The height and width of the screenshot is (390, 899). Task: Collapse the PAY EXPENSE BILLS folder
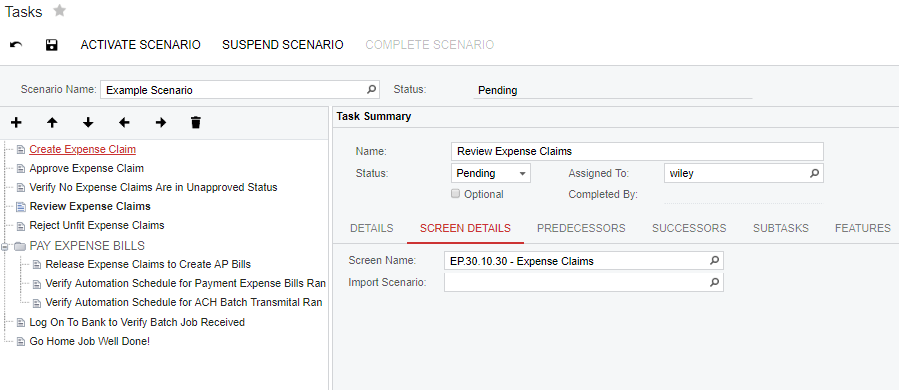(x=5, y=247)
